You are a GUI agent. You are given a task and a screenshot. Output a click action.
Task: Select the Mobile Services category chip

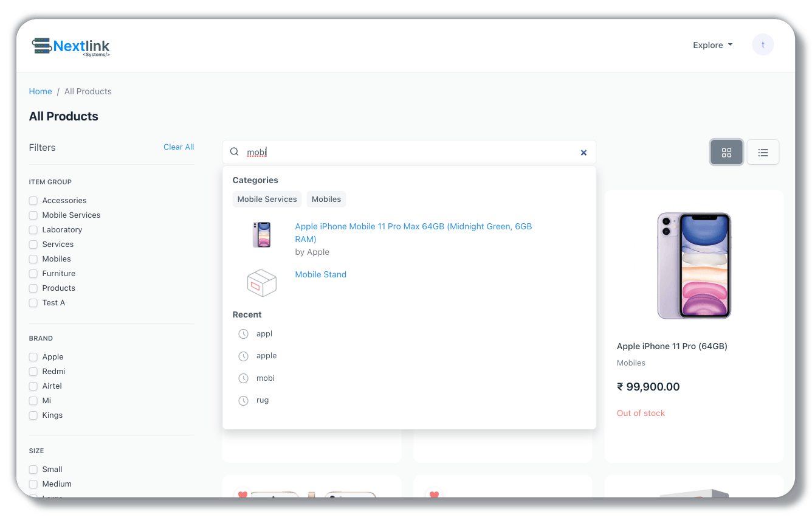click(267, 199)
